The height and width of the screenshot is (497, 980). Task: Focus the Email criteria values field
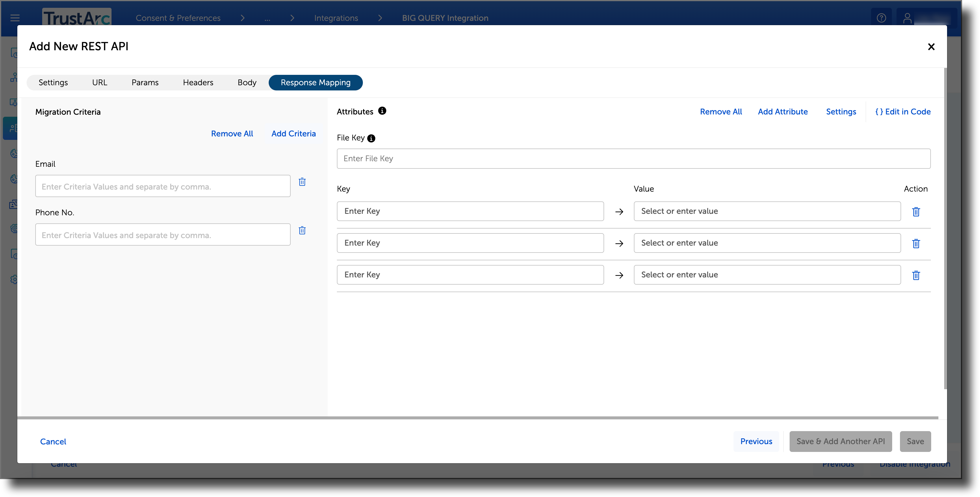coord(163,186)
